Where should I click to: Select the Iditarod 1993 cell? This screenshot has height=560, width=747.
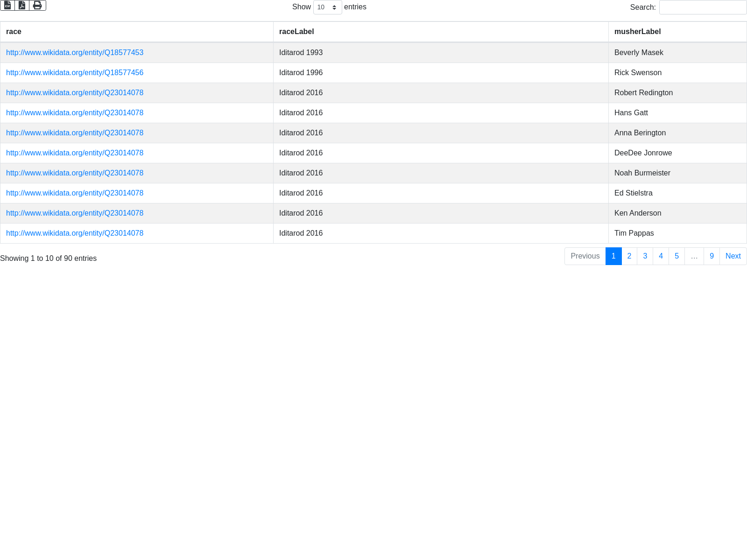click(x=441, y=53)
